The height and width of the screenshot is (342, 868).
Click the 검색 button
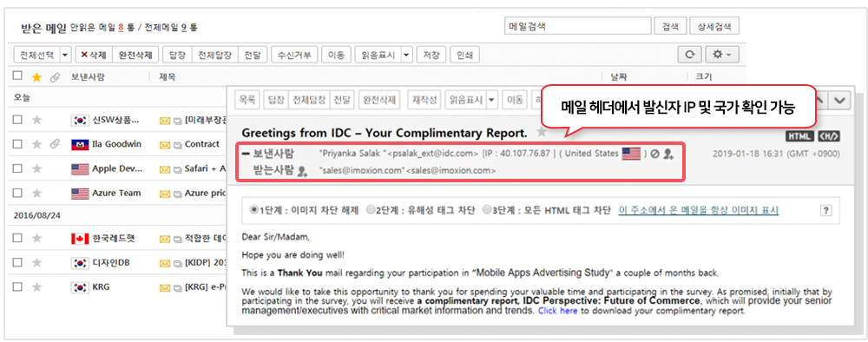tap(670, 26)
